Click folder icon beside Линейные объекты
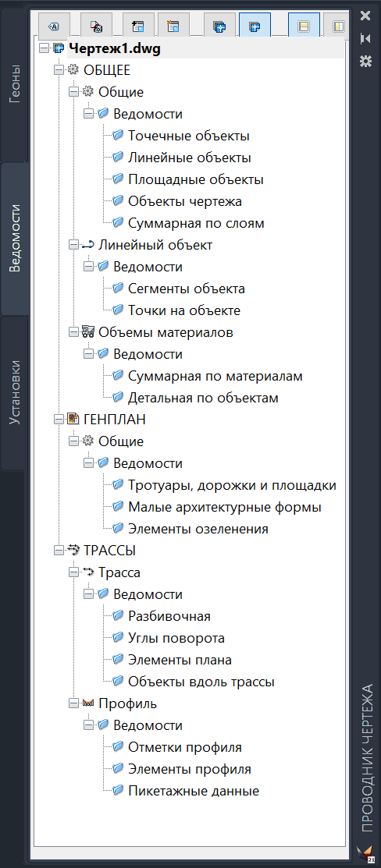 118,158
